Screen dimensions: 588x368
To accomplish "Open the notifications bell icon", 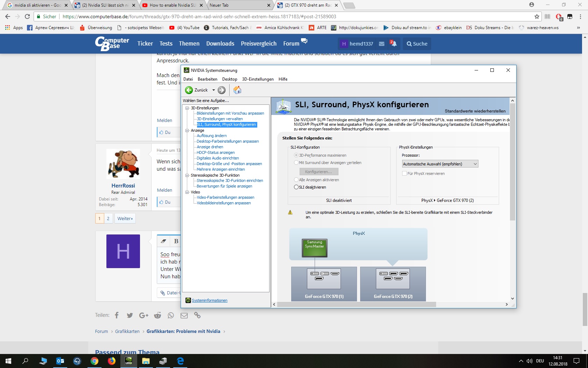I will (x=393, y=43).
